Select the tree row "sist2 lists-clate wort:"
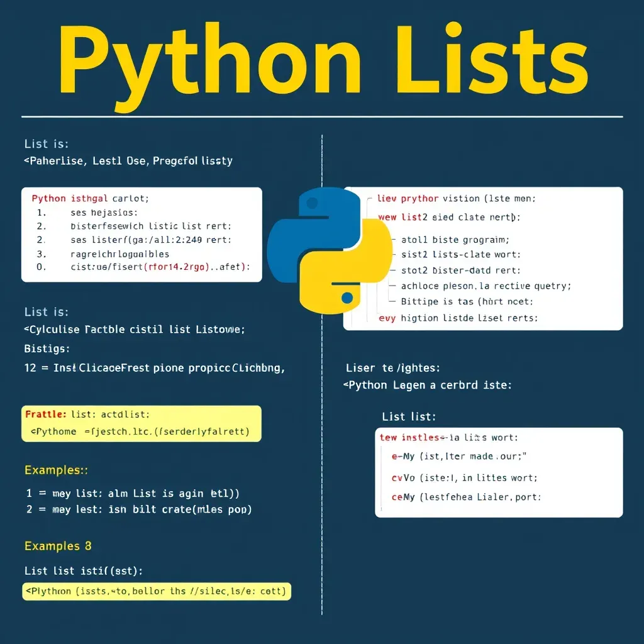 tap(461, 255)
